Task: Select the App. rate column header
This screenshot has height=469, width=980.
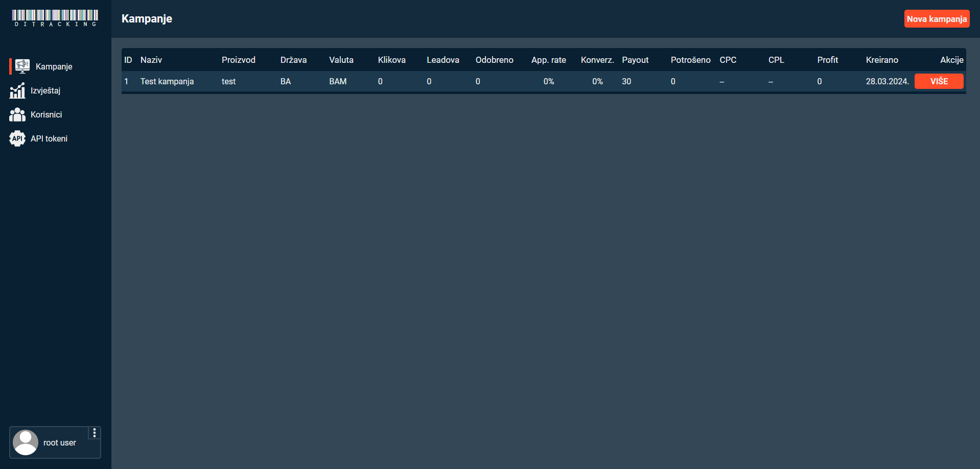Action: click(x=549, y=60)
